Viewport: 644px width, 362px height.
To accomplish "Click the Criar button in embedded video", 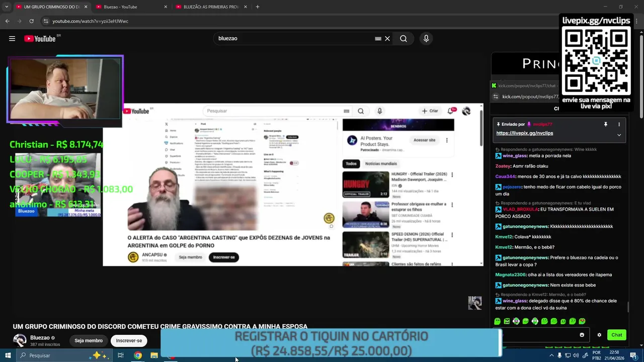I will pyautogui.click(x=430, y=111).
